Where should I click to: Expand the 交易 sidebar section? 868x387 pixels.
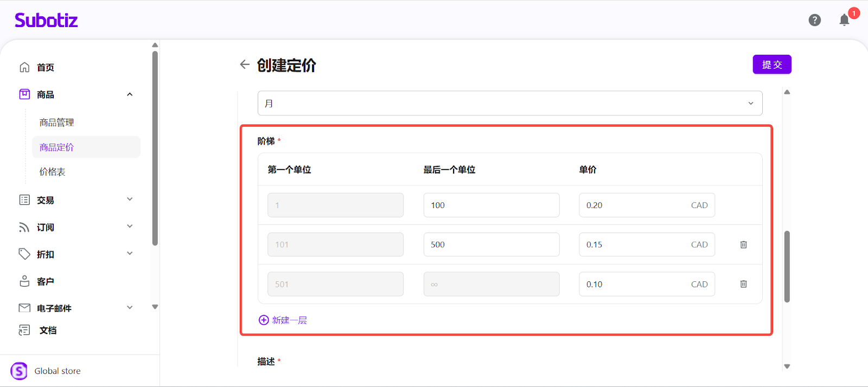coord(130,199)
